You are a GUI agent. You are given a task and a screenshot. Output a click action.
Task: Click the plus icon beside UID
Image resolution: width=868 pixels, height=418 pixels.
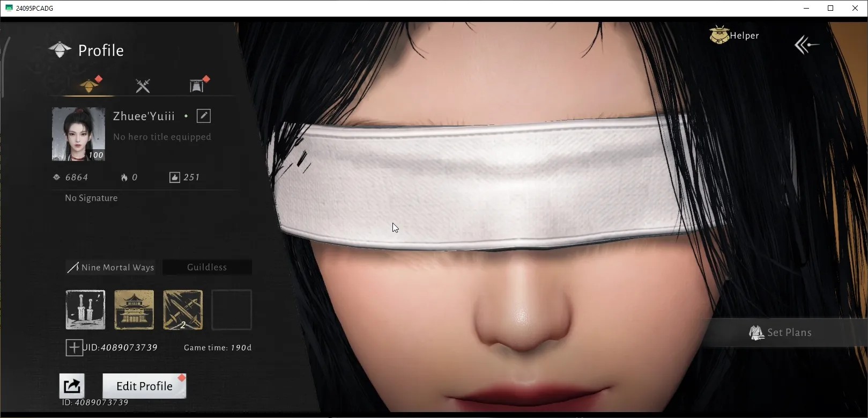click(x=74, y=348)
